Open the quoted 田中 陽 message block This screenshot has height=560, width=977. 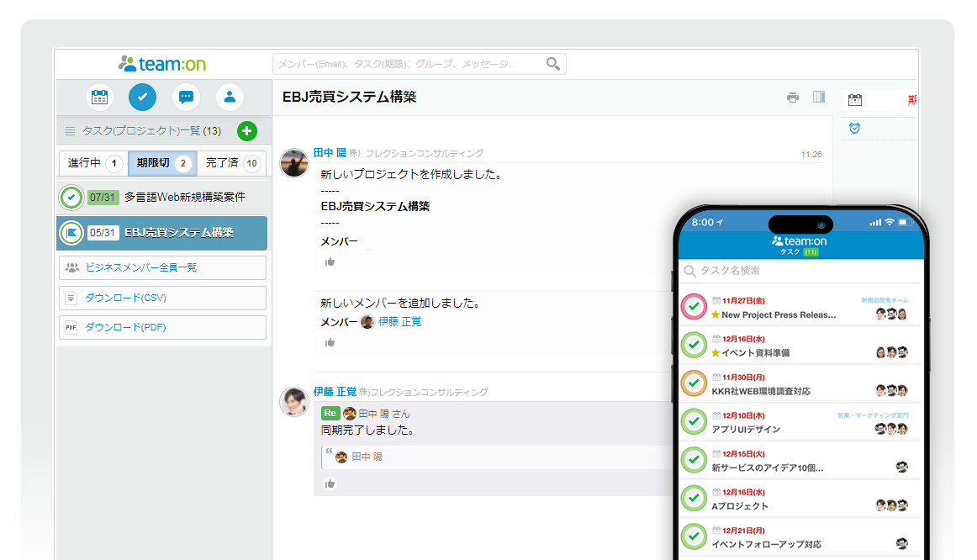(495, 457)
